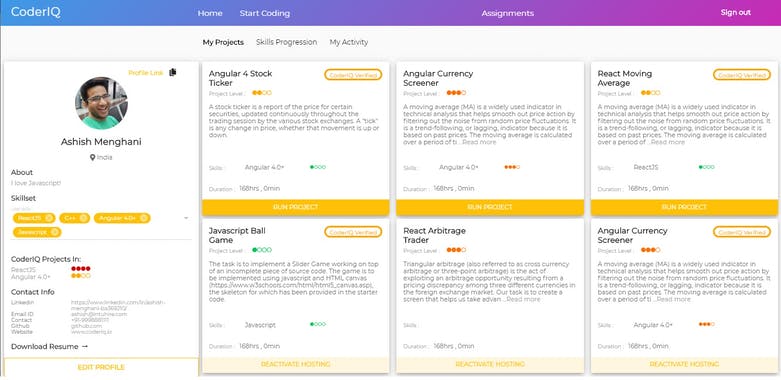This screenshot has width=781, height=380.
Task: Reactivate hosting for React Arbitrage Trader
Action: pyautogui.click(x=490, y=365)
